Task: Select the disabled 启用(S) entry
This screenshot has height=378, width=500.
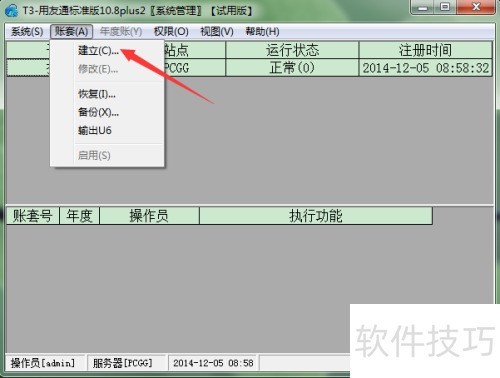Action: [94, 155]
